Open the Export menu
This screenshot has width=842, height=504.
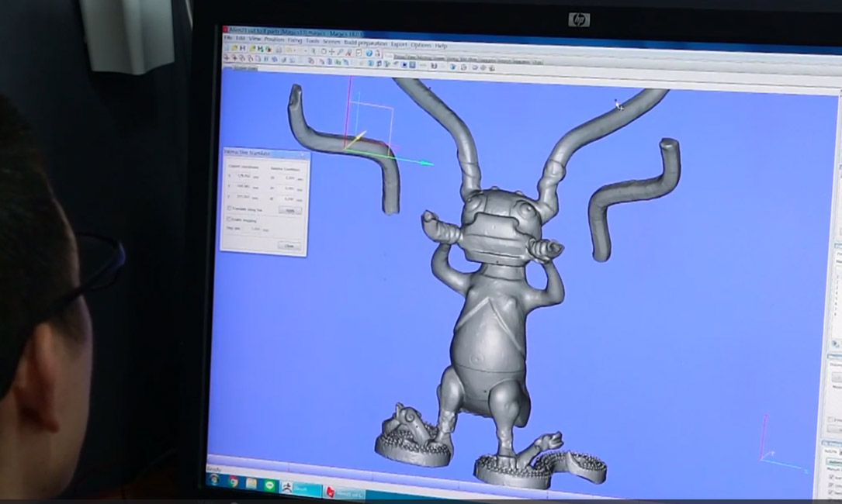pyautogui.click(x=399, y=44)
